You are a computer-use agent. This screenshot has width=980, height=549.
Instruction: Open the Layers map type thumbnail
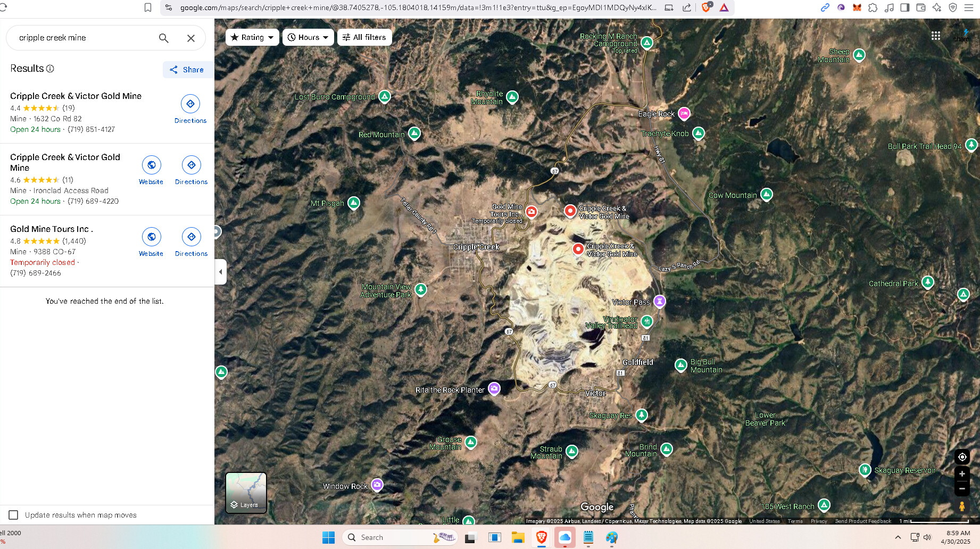246,493
